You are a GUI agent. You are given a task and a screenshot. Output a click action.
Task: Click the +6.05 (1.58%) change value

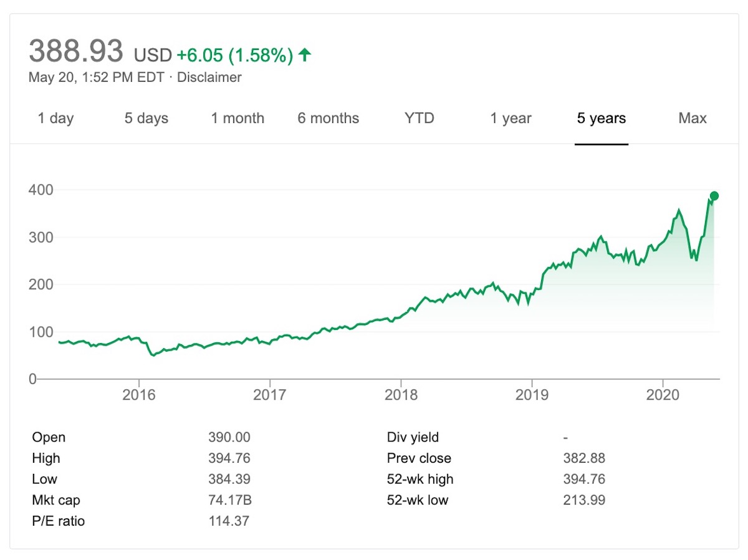point(234,55)
